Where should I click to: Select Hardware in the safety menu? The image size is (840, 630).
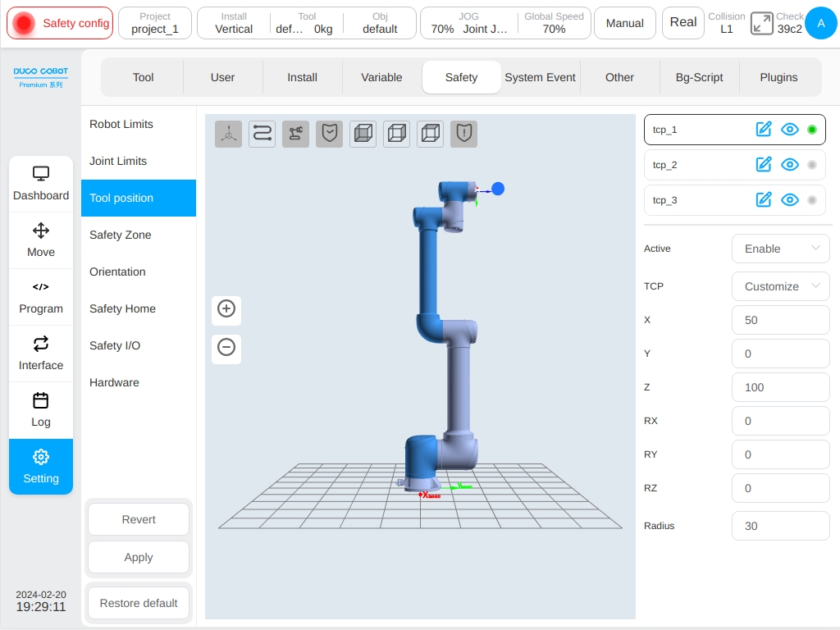(x=138, y=383)
